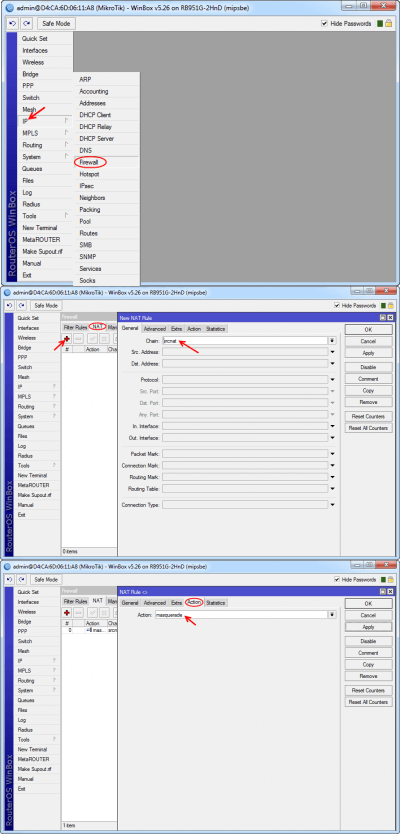Close the New NAT Rule dialog via its title bar X
Screen dimensions: 400x834
pos(390,318)
